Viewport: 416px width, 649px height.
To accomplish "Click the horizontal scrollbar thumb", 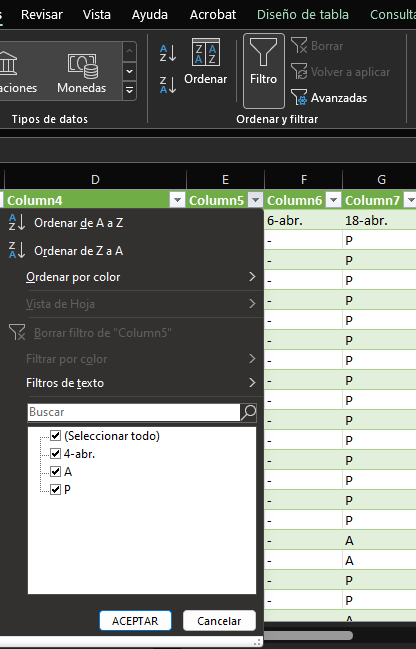I will pos(308,635).
